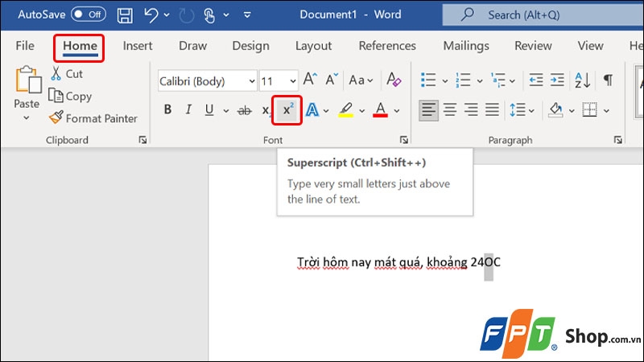The height and width of the screenshot is (362, 644).
Task: Open the font size 11 dropdown
Action: [293, 81]
